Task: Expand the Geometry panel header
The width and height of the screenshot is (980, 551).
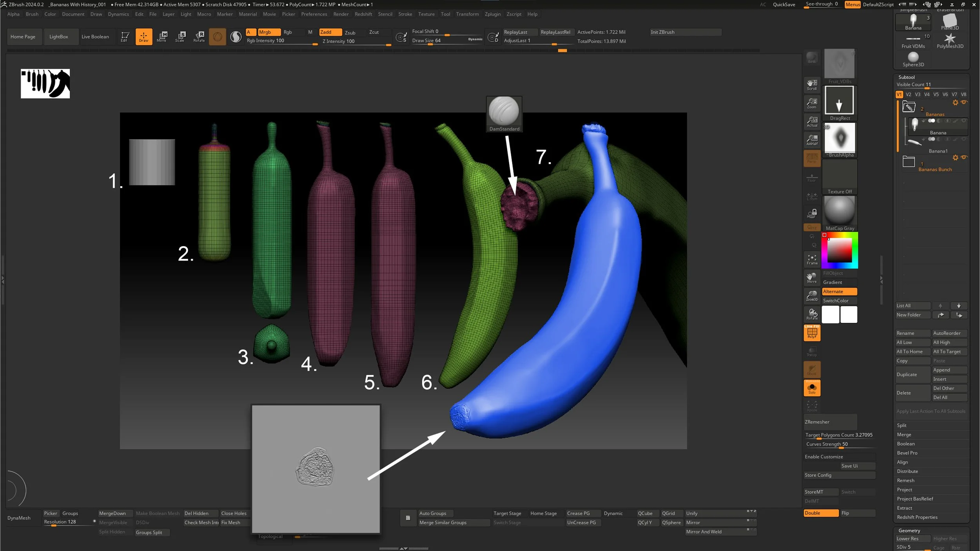Action: point(909,530)
